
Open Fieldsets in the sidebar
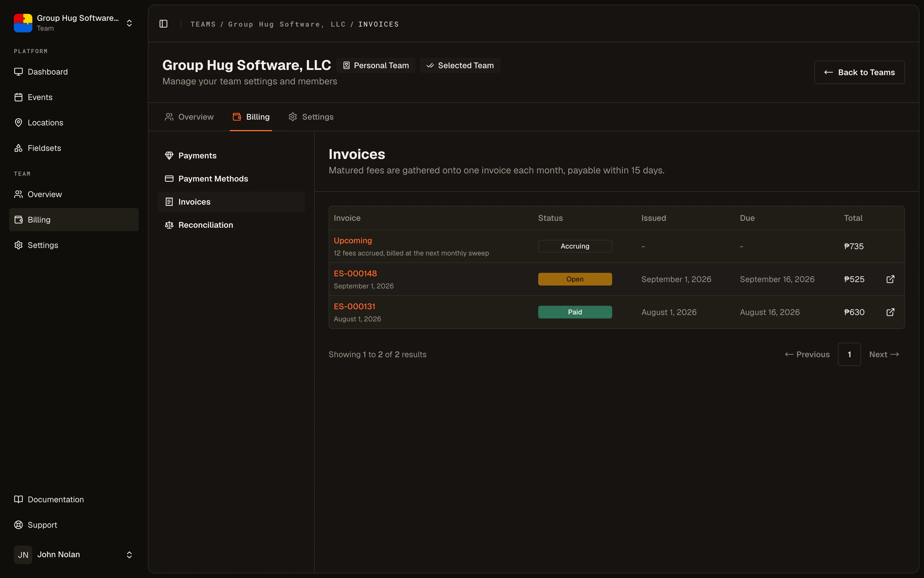pos(74,148)
